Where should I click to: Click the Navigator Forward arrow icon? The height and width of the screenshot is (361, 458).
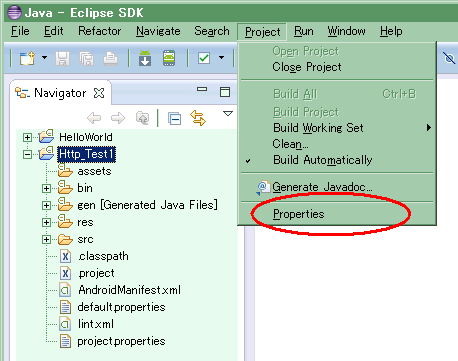click(x=118, y=118)
